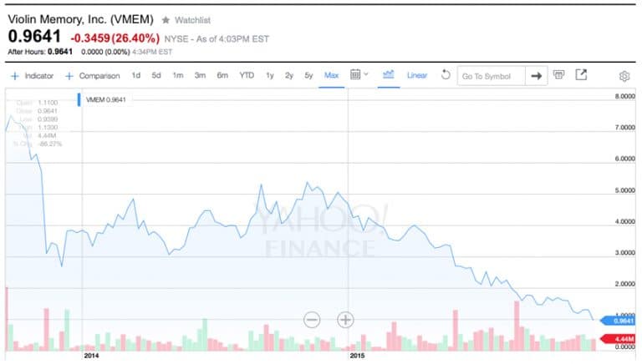Select the 1y time range
642x364 pixels.
[269, 75]
